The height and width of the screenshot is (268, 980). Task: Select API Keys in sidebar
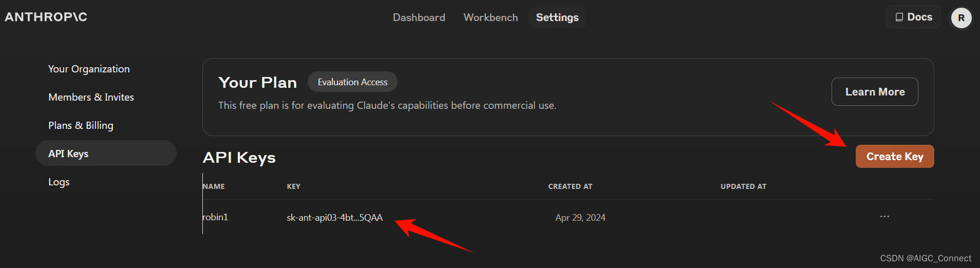106,153
